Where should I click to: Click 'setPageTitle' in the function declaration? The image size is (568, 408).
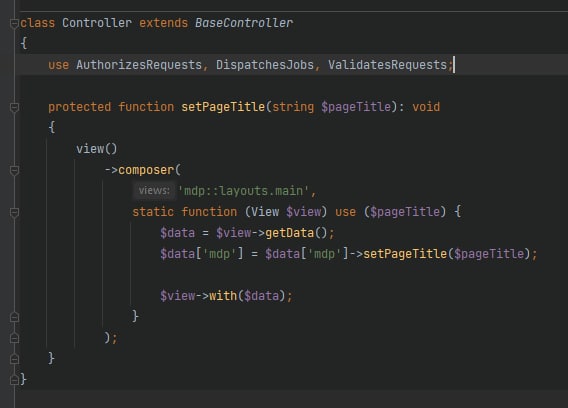click(x=223, y=107)
